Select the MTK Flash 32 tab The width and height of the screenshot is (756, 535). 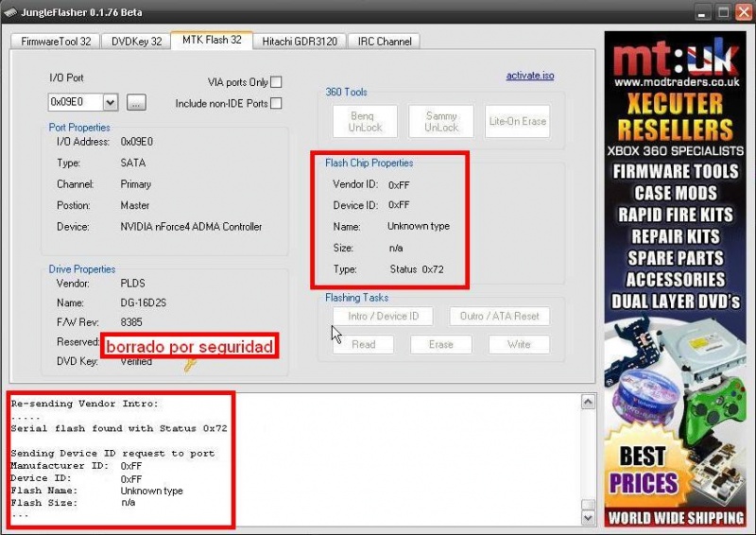(x=212, y=40)
